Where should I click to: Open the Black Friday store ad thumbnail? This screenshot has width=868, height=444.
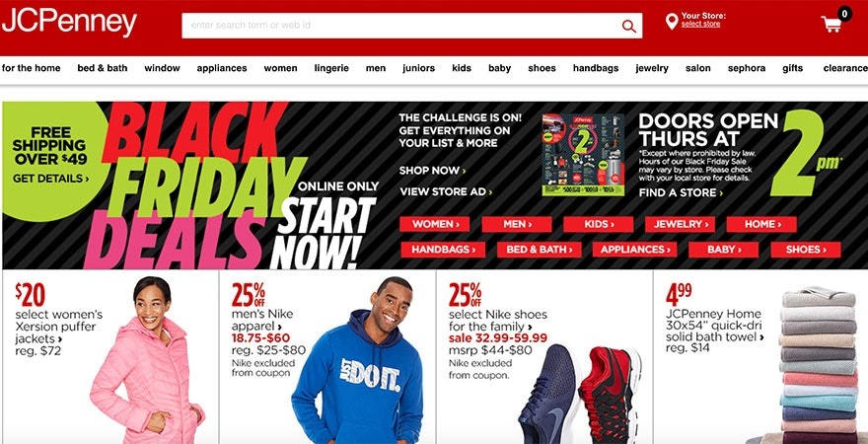pyautogui.click(x=583, y=155)
